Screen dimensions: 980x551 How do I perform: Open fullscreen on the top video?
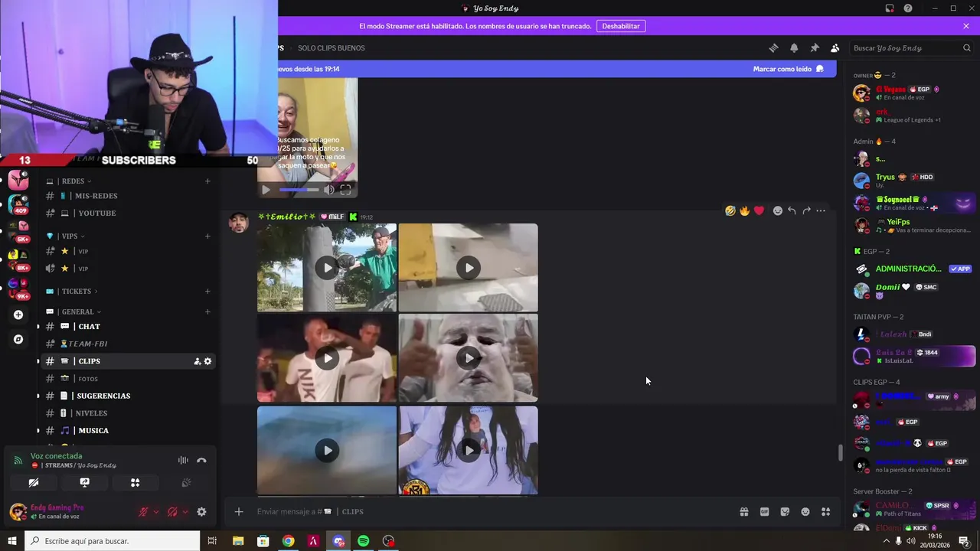click(x=345, y=190)
